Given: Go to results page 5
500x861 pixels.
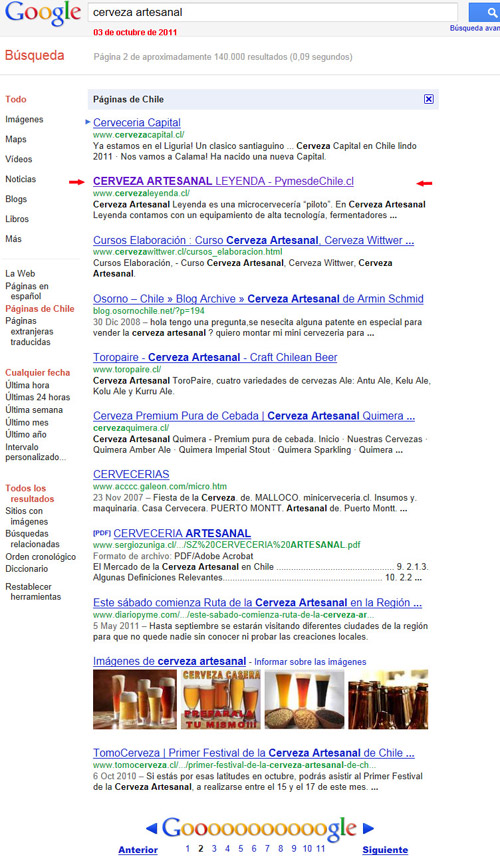Looking at the screenshot, I should point(240,849).
